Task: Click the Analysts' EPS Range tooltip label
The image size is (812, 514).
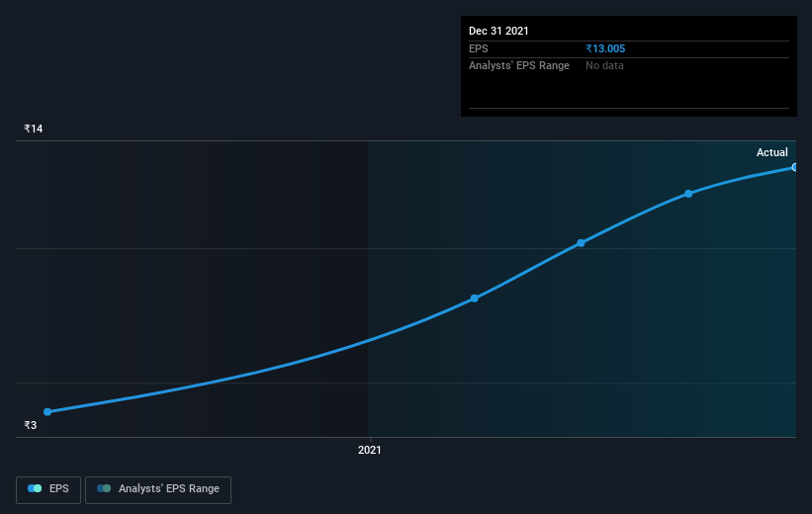Action: [x=519, y=66]
